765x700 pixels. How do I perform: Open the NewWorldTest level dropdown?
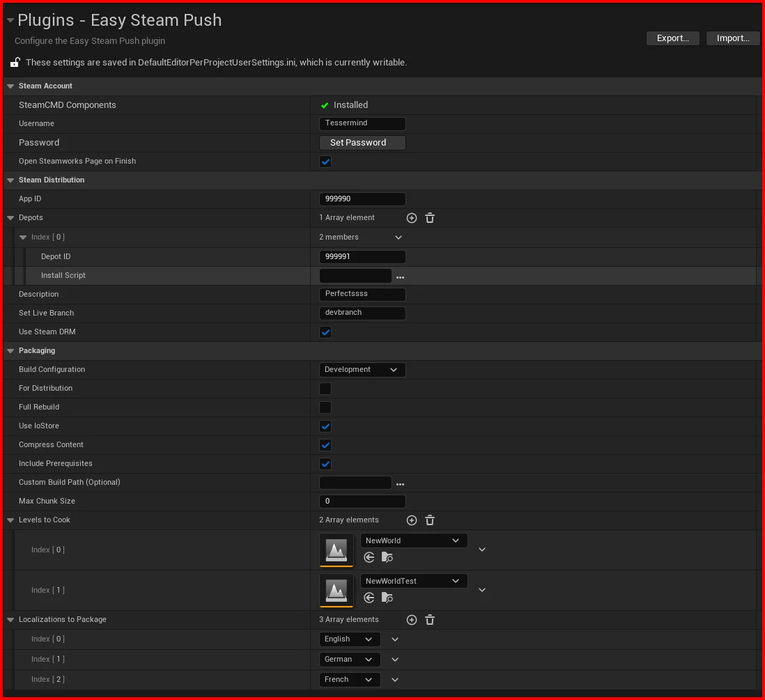pyautogui.click(x=413, y=580)
